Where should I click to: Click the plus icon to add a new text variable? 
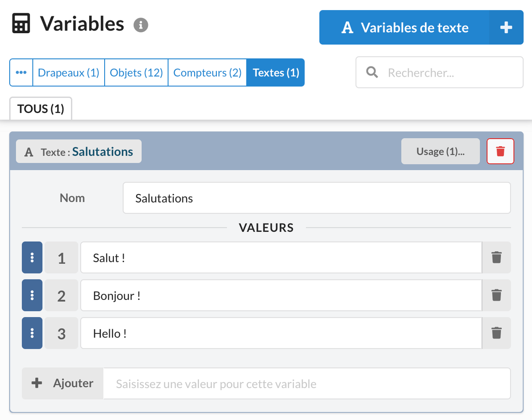coord(505,27)
